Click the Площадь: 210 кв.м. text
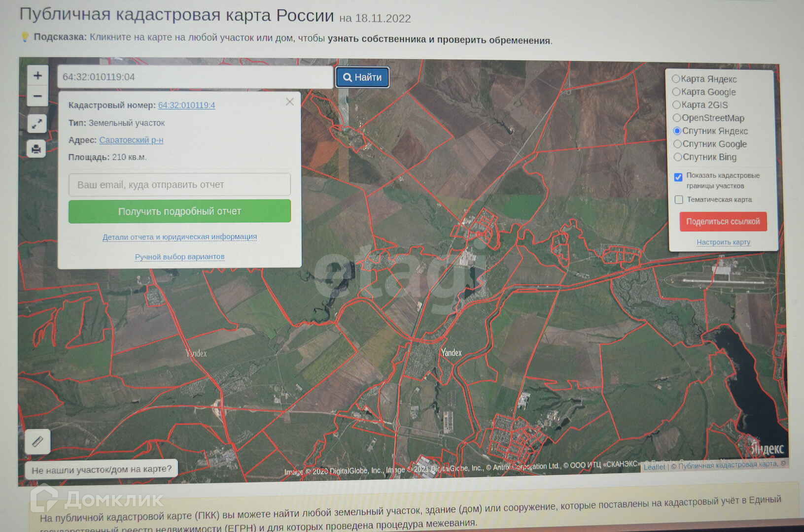 click(107, 157)
